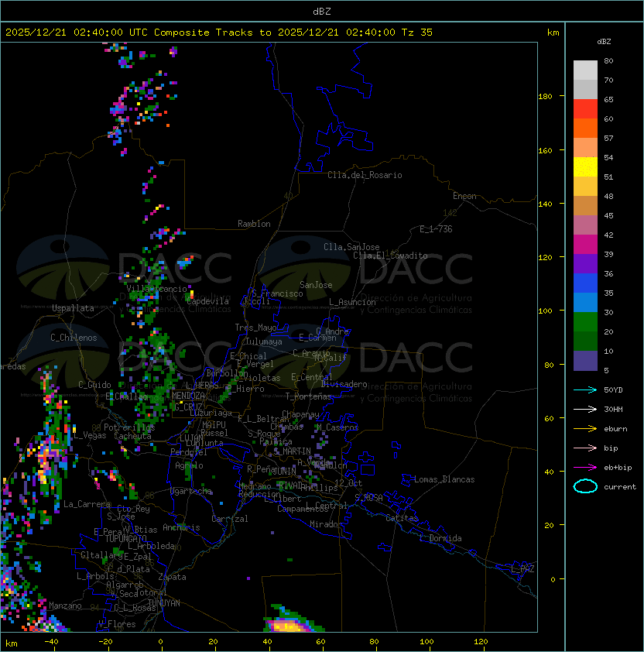This screenshot has height=652, width=644.
Task: Click the 'C_Chilenos' place label
Action: pos(74,338)
